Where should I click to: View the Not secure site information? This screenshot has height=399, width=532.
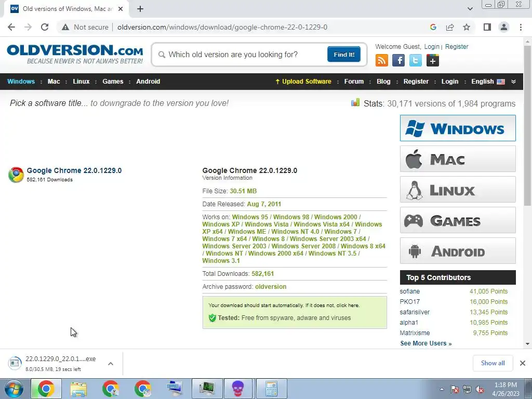pyautogui.click(x=85, y=27)
